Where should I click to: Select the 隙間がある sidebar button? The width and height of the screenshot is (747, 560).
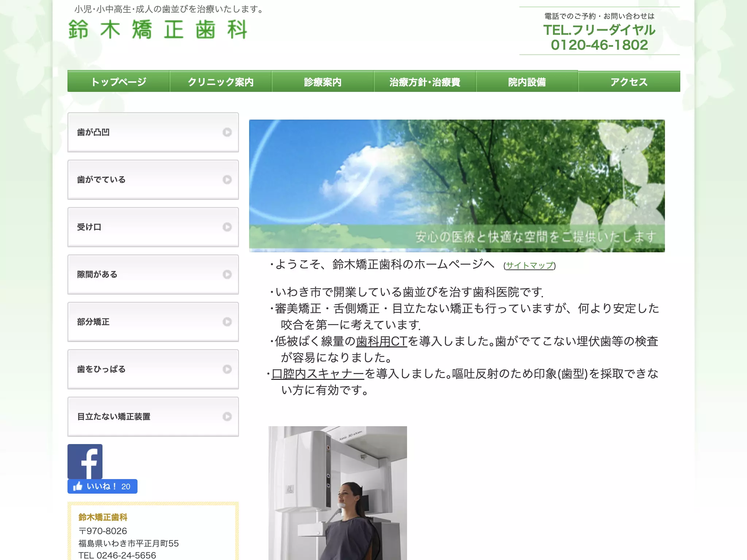coord(153,275)
